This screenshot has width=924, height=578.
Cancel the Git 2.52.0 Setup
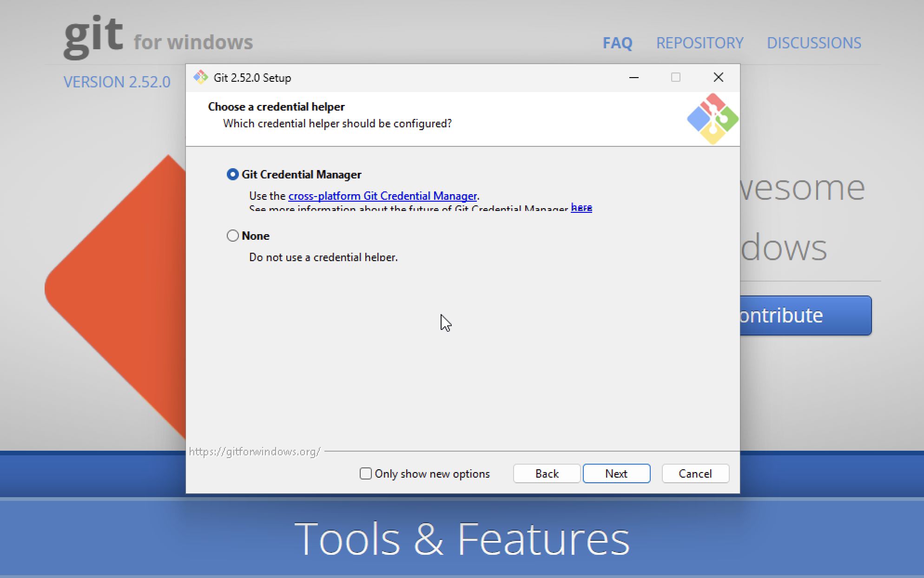click(695, 473)
